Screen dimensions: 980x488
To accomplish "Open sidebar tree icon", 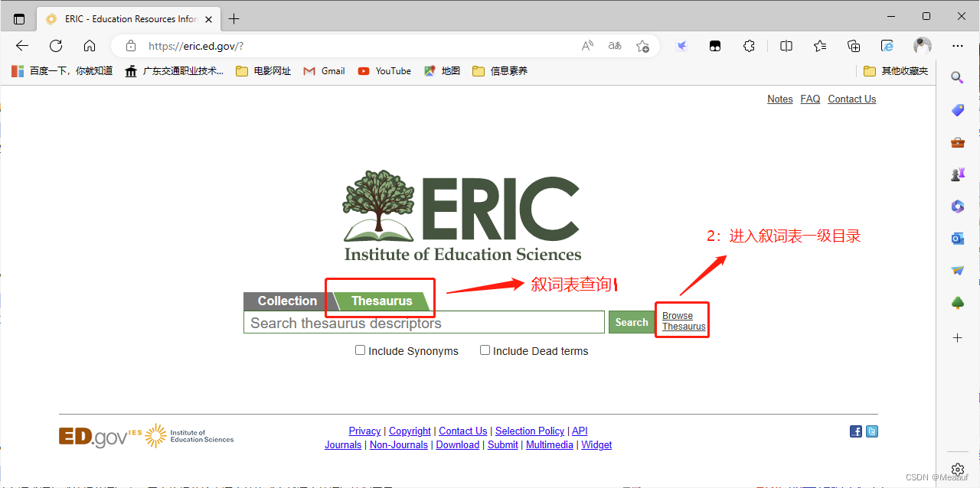I will 957,303.
